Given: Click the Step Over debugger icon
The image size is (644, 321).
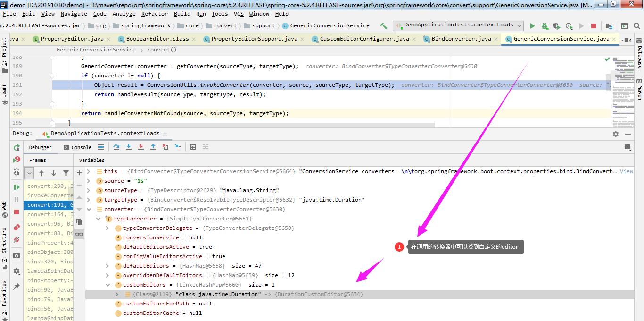Looking at the screenshot, I should coord(116,147).
